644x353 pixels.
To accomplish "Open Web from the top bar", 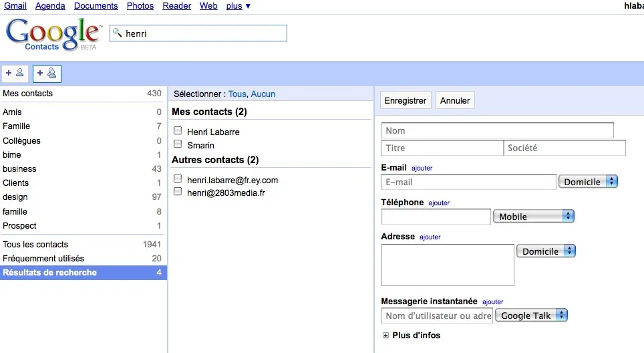I will pos(208,6).
